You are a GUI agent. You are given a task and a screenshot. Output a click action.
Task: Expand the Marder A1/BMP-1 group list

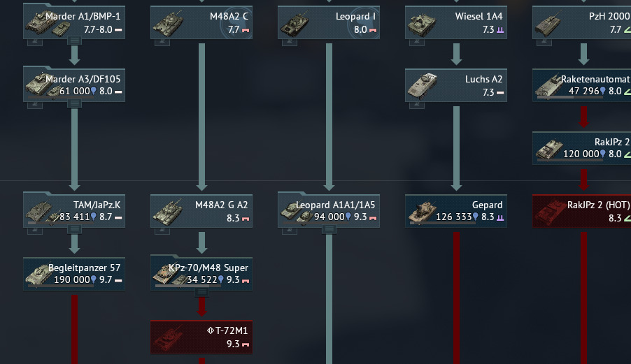click(x=74, y=41)
